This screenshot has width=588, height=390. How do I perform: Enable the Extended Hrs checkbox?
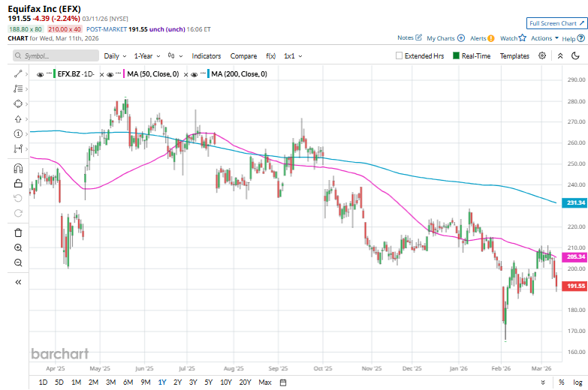[400, 55]
